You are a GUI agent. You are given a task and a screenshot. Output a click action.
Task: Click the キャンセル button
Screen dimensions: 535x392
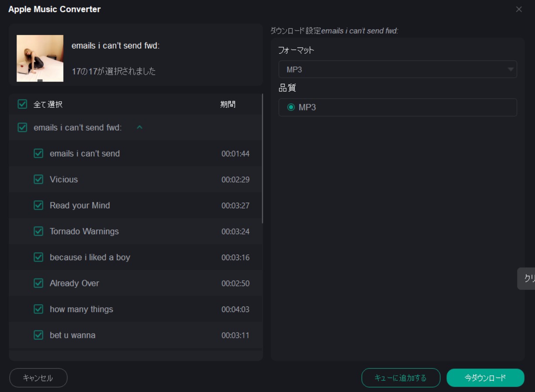coord(38,378)
